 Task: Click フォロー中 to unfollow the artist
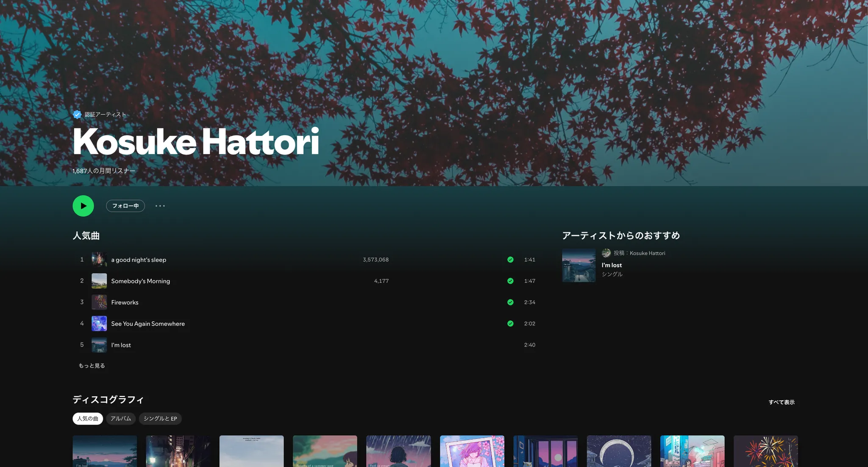(125, 206)
